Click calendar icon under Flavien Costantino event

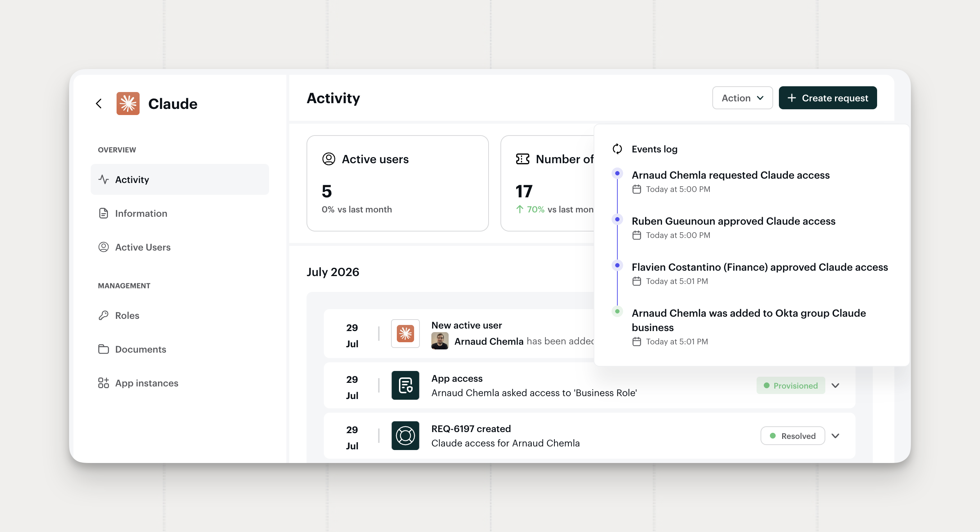637,281
